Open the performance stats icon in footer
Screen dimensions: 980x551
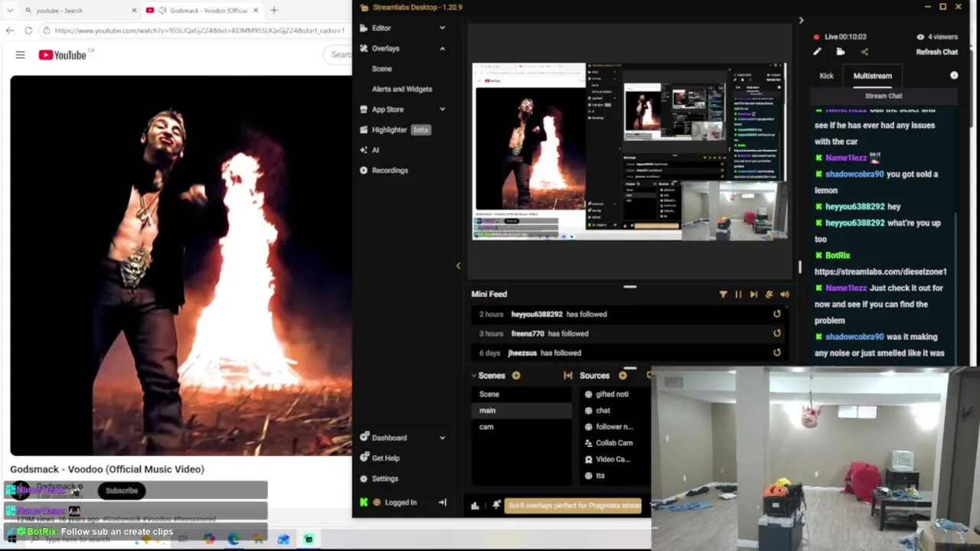475,505
